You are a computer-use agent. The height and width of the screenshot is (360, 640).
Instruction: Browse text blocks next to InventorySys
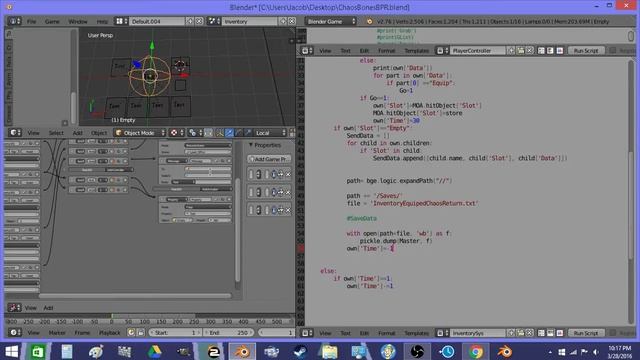442,333
